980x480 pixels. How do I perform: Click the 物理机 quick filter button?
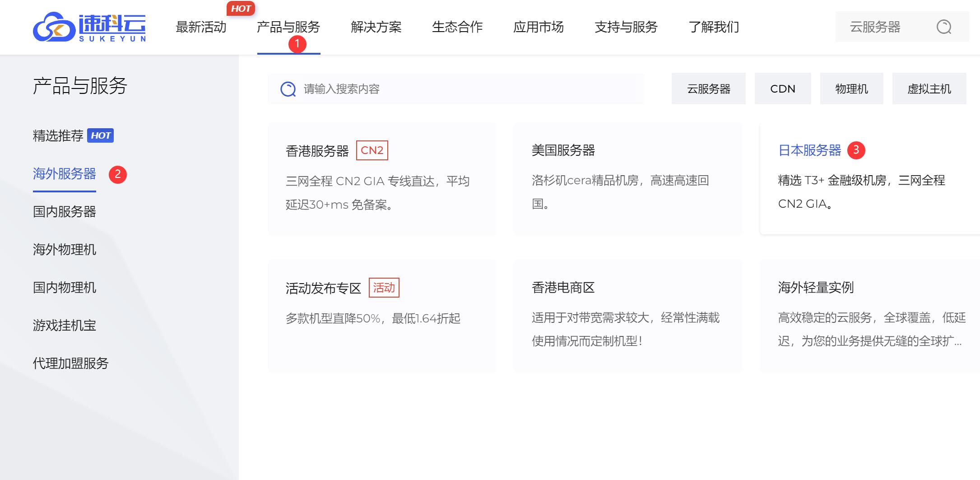coord(852,89)
